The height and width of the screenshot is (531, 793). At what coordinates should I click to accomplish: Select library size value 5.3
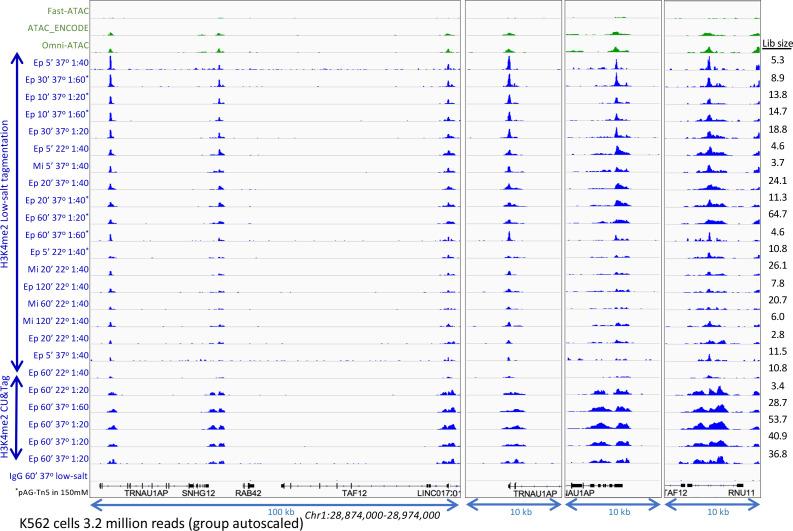coord(777,60)
